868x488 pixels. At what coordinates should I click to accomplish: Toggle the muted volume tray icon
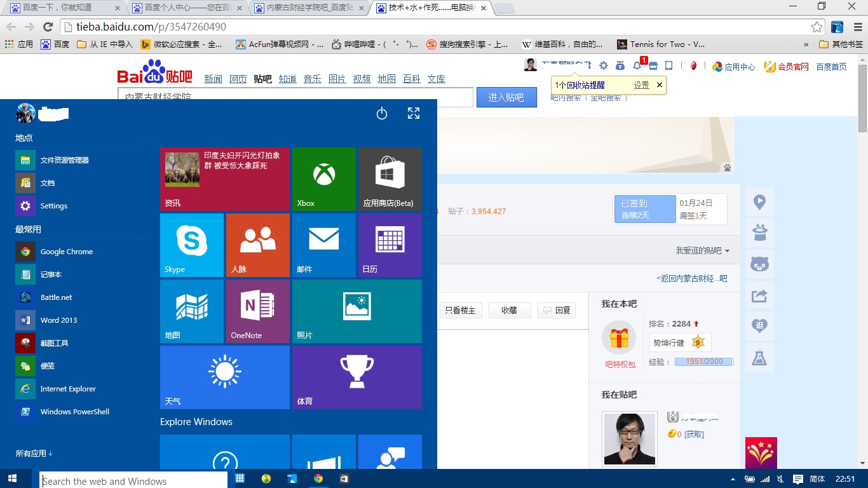[x=780, y=479]
